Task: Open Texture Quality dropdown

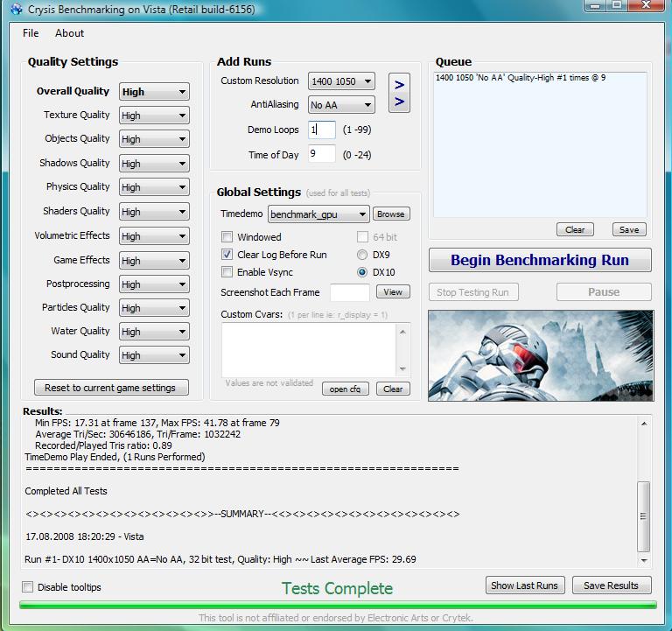Action: pos(154,116)
